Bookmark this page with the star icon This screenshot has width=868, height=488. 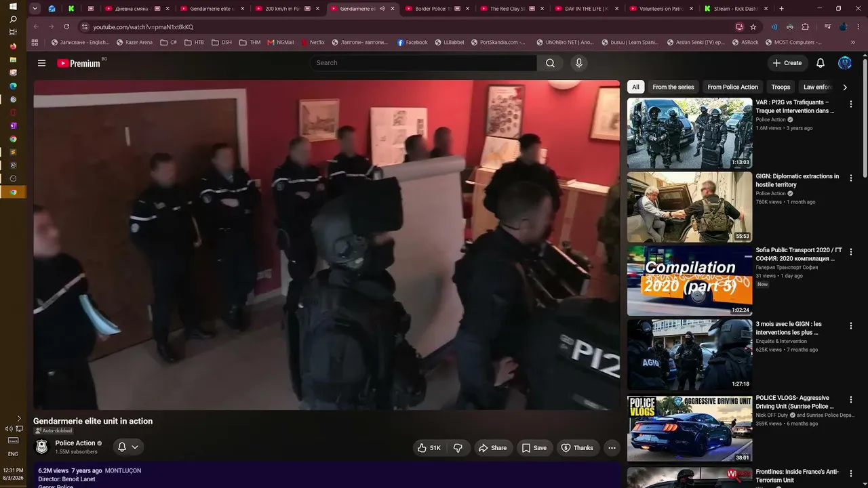753,27
